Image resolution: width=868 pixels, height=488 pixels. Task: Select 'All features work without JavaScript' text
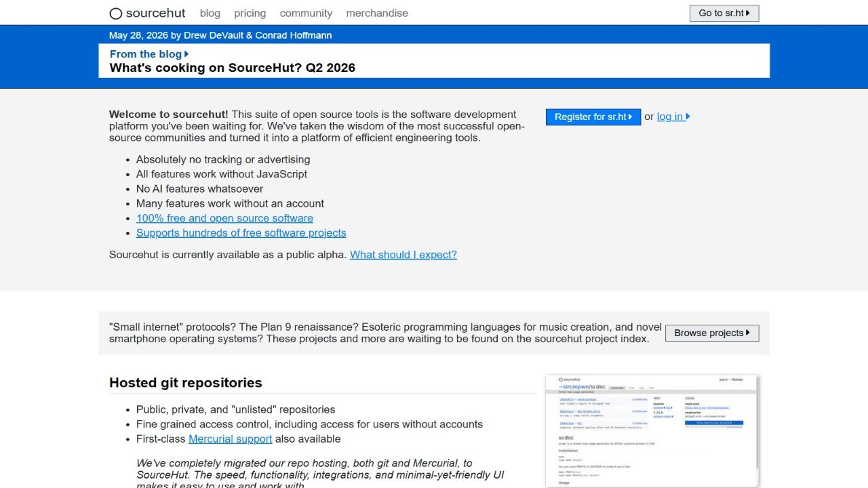click(222, 174)
